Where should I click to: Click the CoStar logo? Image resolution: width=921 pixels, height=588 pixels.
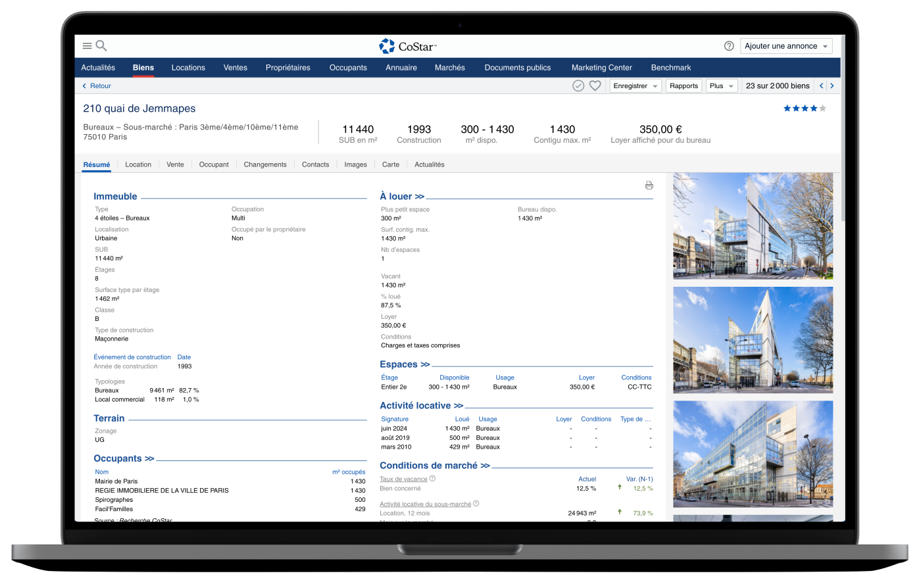point(408,46)
